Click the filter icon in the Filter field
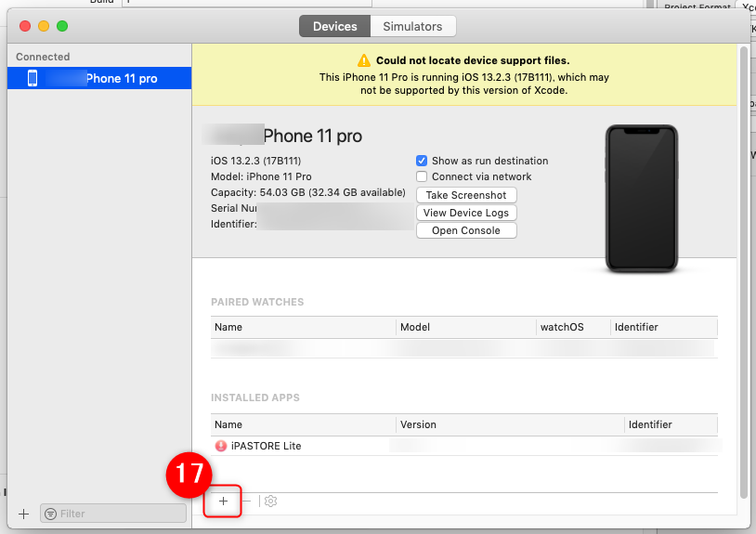756x534 pixels. pyautogui.click(x=50, y=514)
